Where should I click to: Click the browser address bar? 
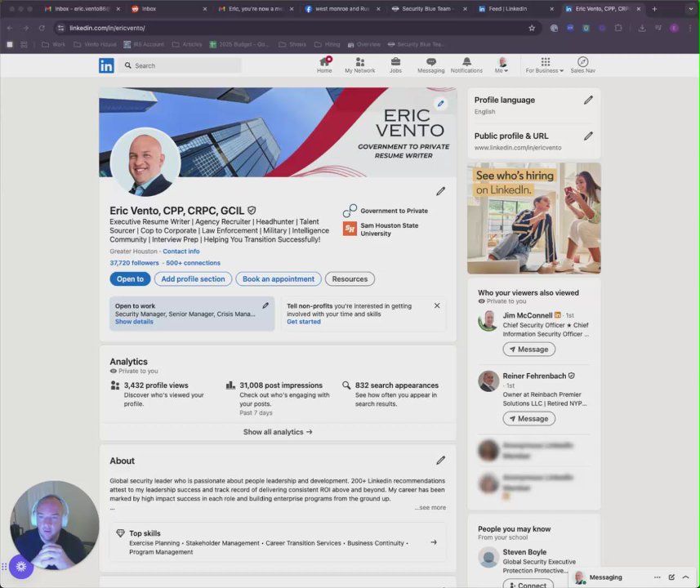[295, 28]
